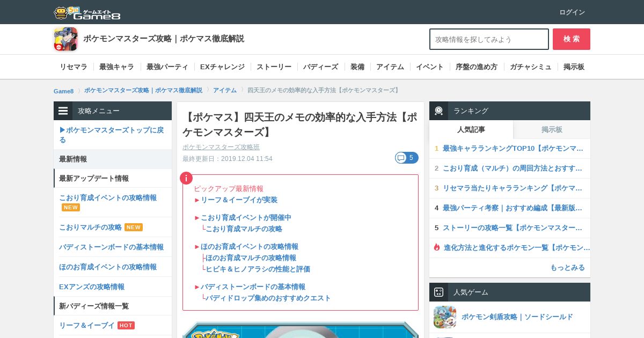Click the red info icon on pickup box
Image resolution: width=644 pixels, height=338 pixels.
[x=186, y=178]
